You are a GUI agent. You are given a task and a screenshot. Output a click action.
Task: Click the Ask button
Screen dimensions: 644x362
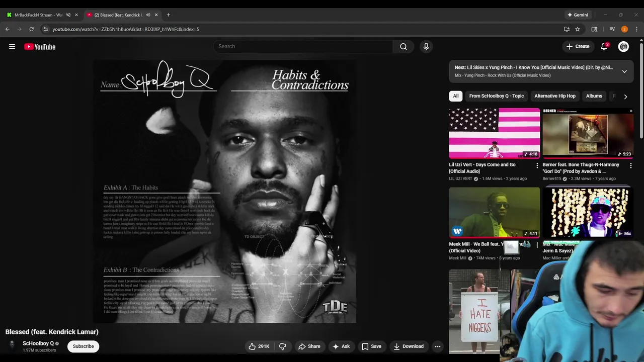pos(341,346)
